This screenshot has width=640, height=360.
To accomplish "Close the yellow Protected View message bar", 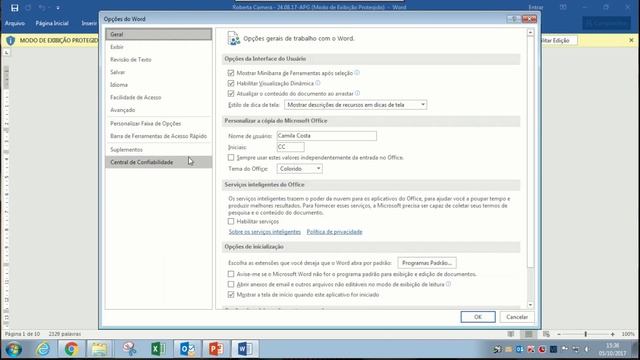I will pyautogui.click(x=631, y=40).
